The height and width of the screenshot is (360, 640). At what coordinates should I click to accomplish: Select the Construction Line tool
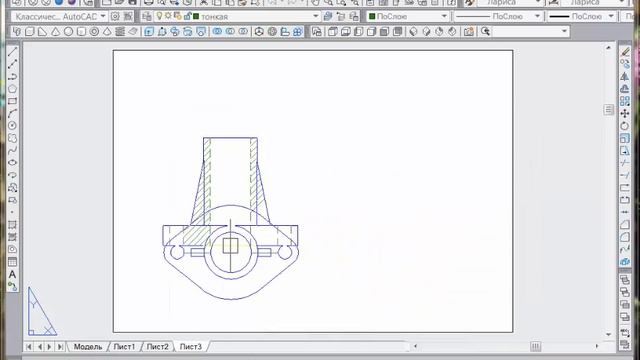tap(12, 64)
